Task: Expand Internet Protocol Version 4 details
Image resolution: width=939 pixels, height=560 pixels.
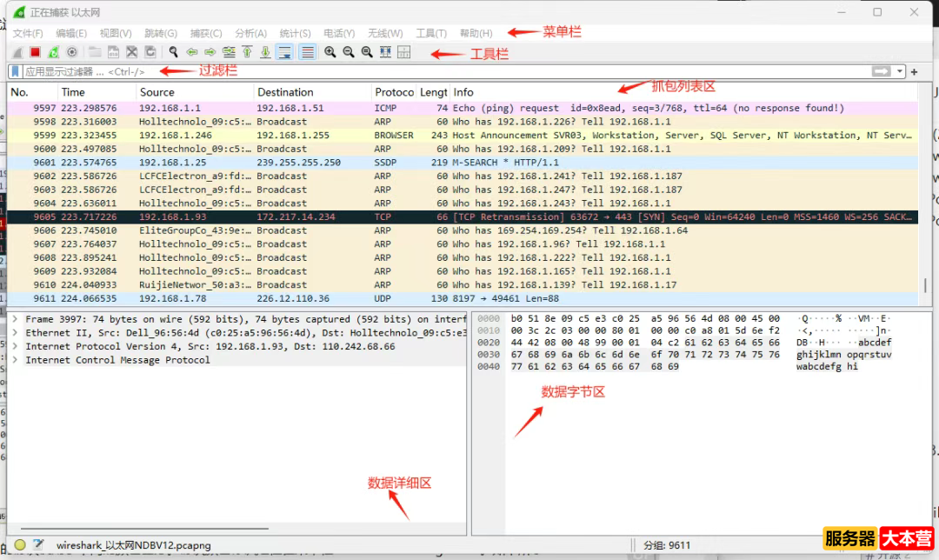Action: pyautogui.click(x=16, y=347)
